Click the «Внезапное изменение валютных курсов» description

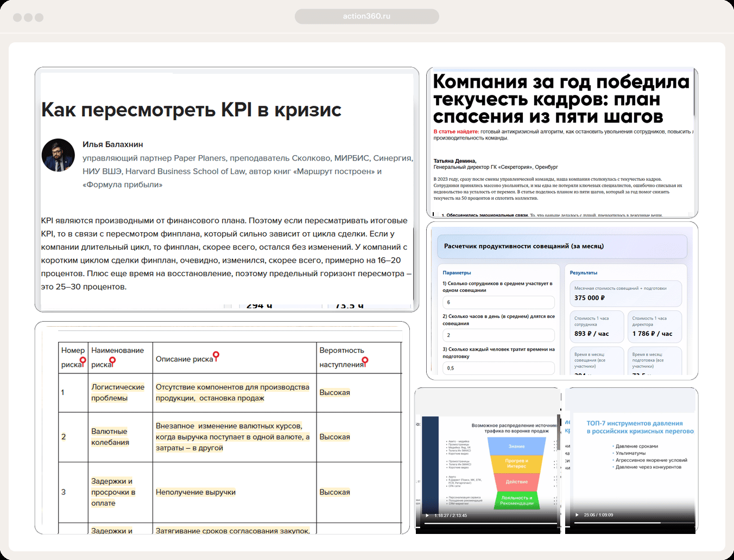(232, 437)
